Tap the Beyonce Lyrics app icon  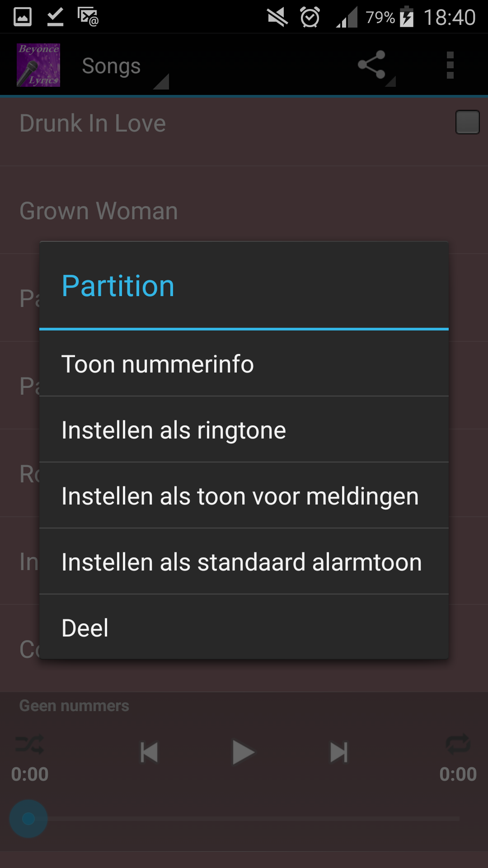(x=38, y=65)
